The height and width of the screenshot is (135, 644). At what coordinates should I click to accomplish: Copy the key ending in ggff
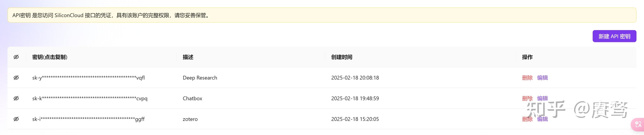88,119
